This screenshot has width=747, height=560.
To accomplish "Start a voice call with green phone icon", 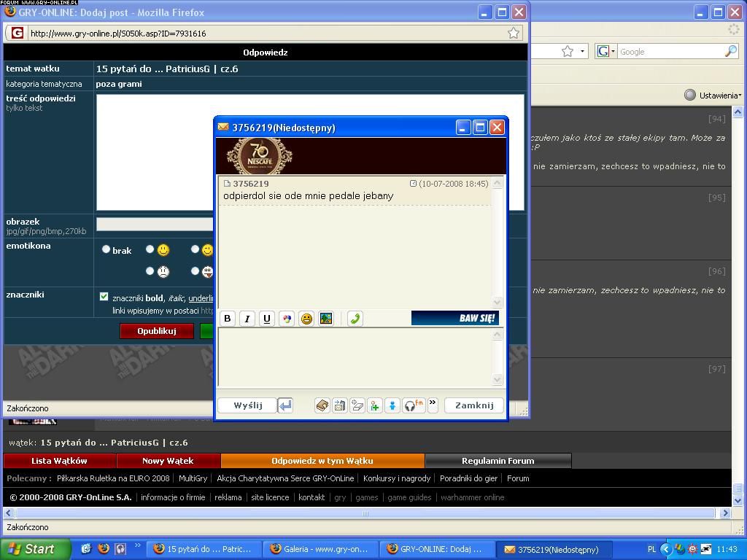I will click(355, 319).
